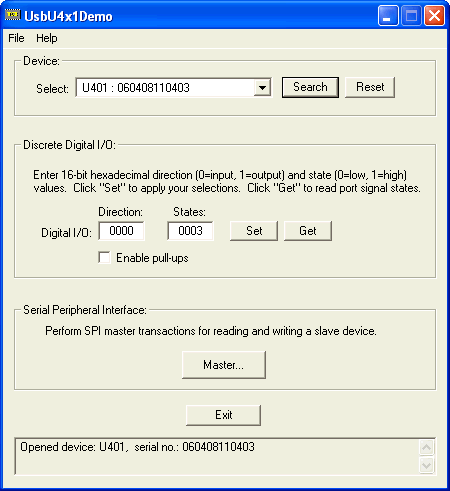Click the log scrollbar up arrow
This screenshot has width=450, height=491.
pos(426,447)
